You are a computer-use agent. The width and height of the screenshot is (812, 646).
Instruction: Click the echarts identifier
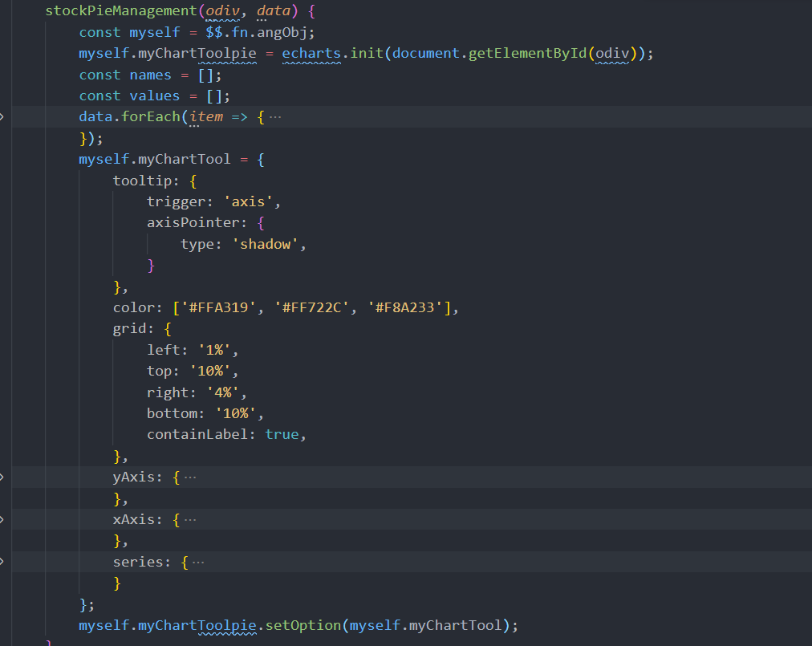coord(311,53)
